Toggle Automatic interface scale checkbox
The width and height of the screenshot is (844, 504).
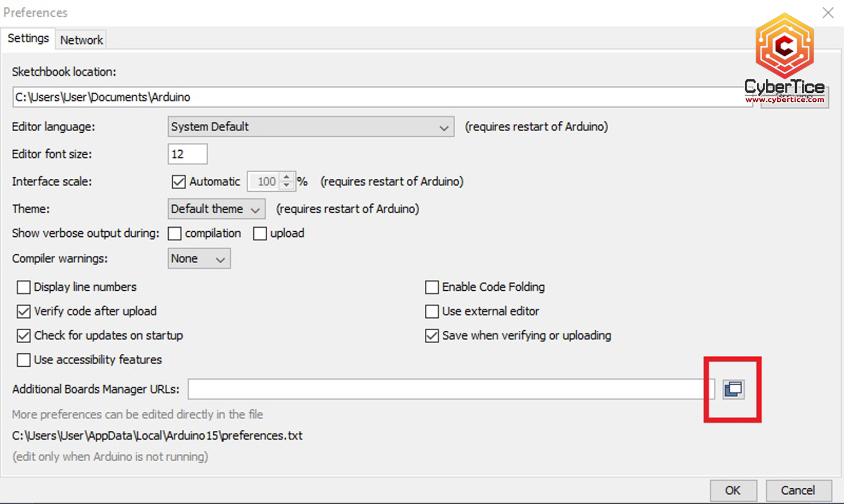coord(179,182)
